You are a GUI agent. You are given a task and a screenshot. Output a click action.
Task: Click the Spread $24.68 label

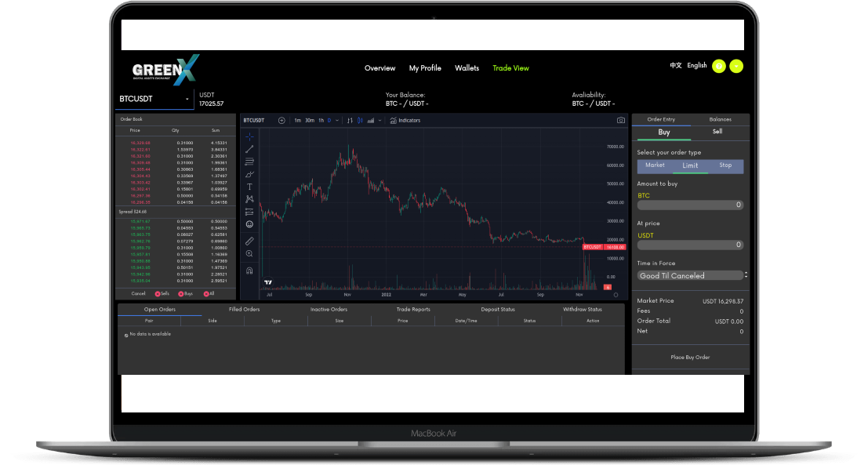133,212
